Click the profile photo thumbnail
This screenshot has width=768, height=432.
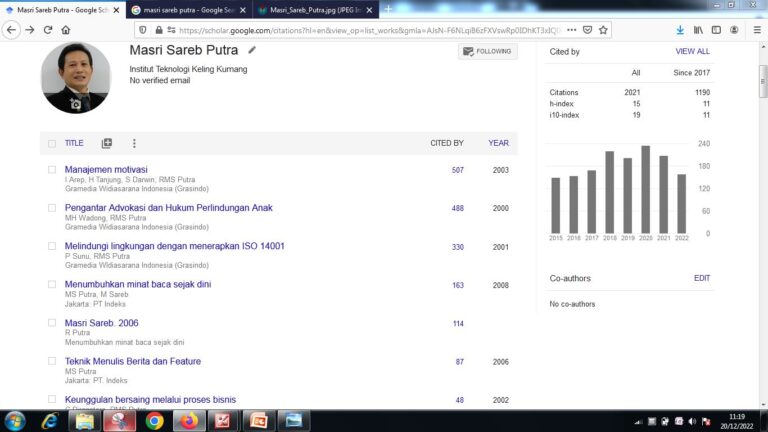75,77
